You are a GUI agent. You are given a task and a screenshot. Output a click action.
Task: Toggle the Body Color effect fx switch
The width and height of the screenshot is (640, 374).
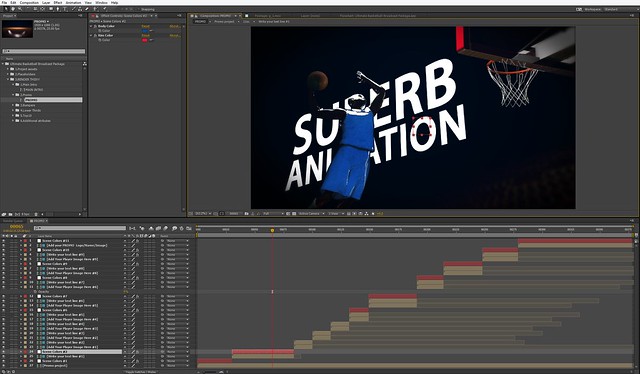click(95, 26)
